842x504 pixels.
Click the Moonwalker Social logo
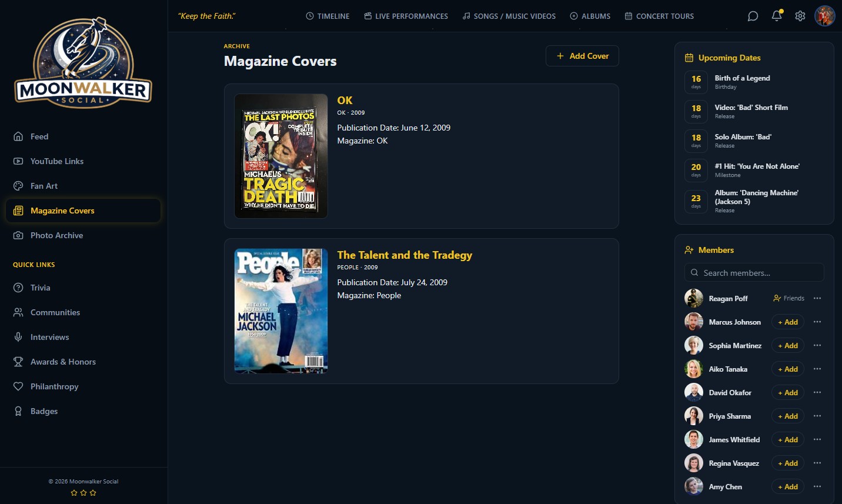[83, 63]
